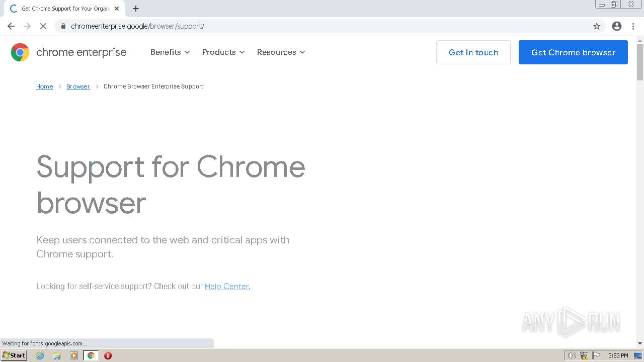Click the chrome enterprise brand text
The width and height of the screenshot is (644, 362).
(82, 52)
